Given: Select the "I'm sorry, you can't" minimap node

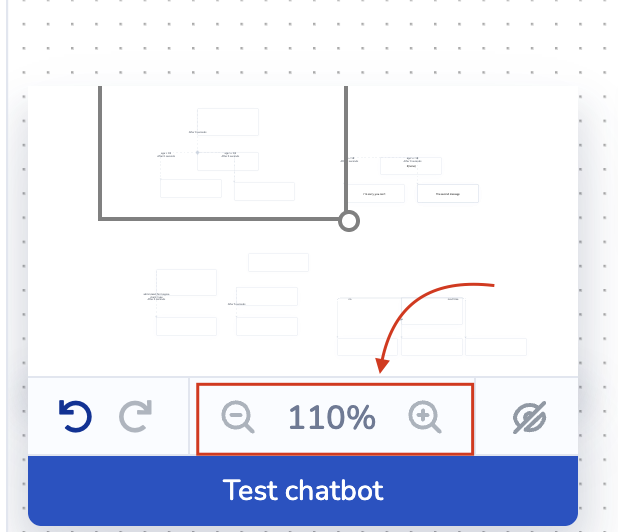Looking at the screenshot, I should point(381,193).
